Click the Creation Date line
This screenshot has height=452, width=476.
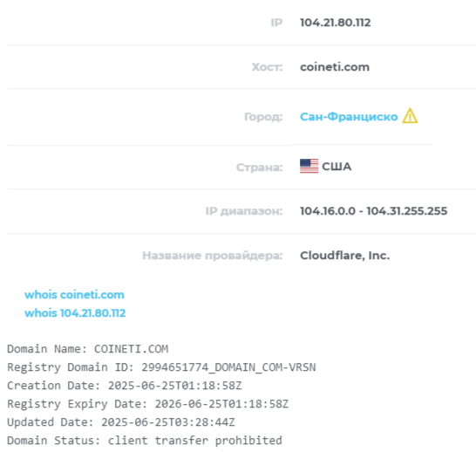(x=125, y=386)
